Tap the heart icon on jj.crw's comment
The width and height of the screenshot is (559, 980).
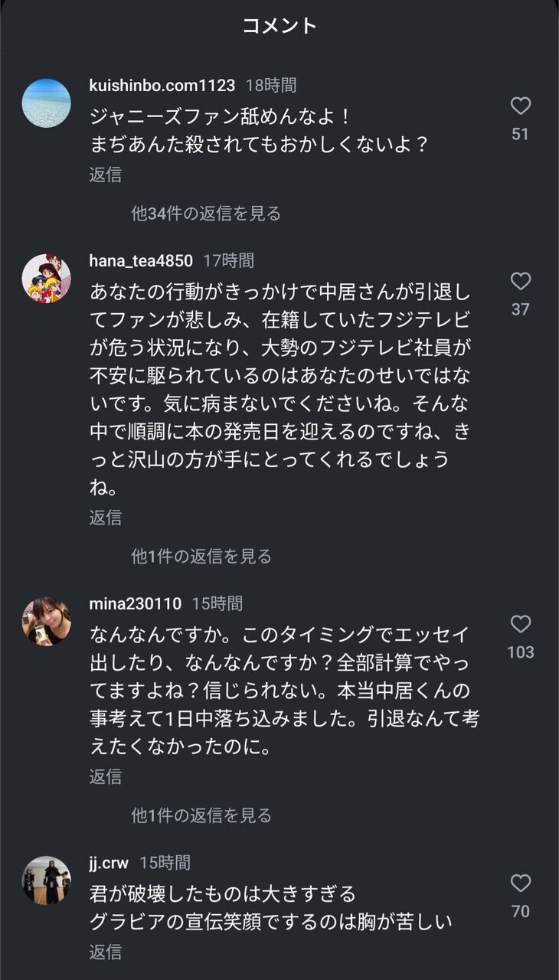(521, 884)
